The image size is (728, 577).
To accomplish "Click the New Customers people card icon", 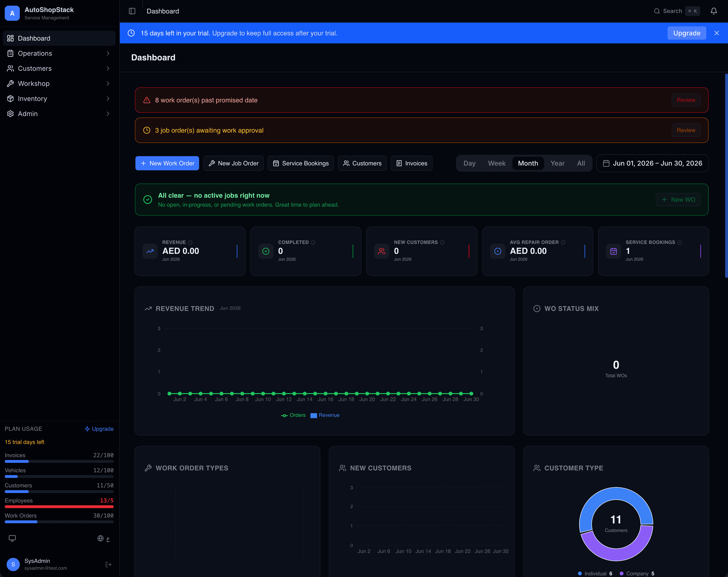I will click(381, 251).
